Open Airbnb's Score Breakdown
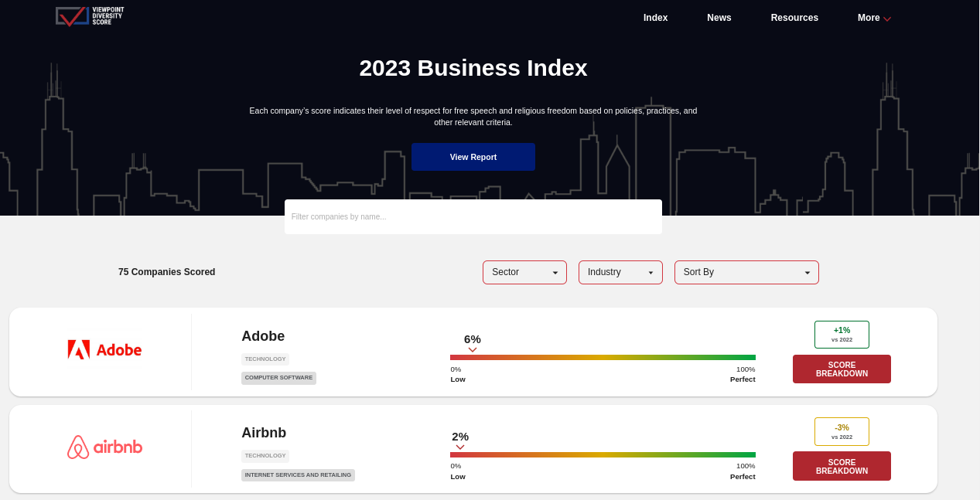The image size is (980, 500). pyautogui.click(x=842, y=466)
